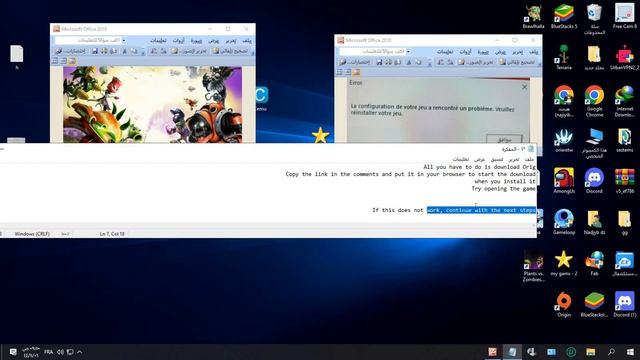The width and height of the screenshot is (640, 360).
Task: Click the FRA language indicator
Action: [48, 352]
